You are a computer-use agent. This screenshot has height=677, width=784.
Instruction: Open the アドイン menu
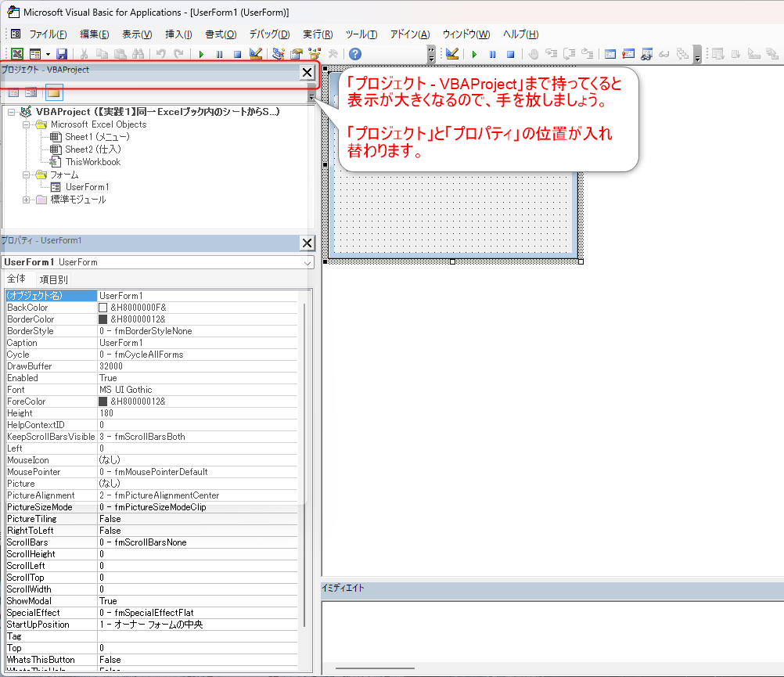[409, 34]
